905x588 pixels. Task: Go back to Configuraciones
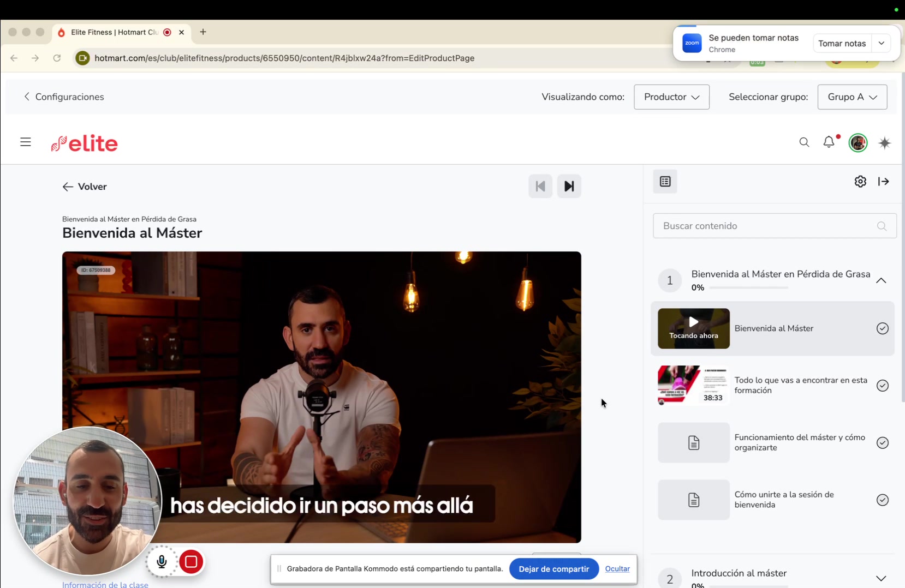[64, 97]
